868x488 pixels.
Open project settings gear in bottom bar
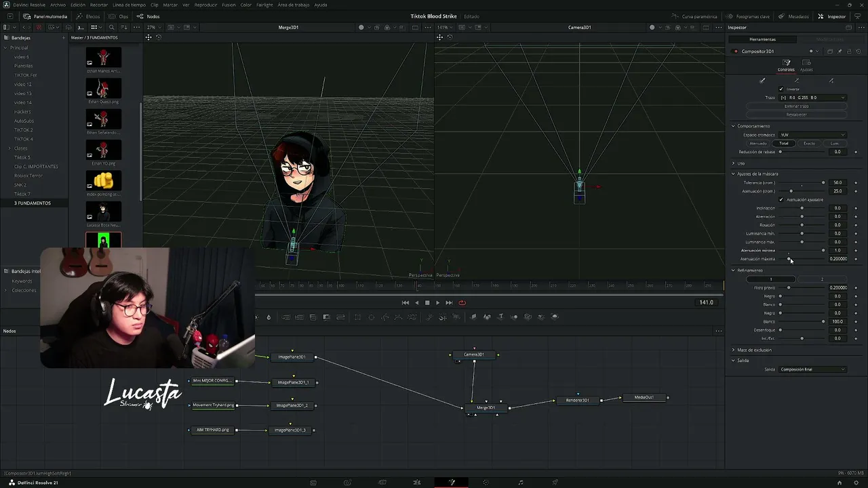[x=857, y=483]
